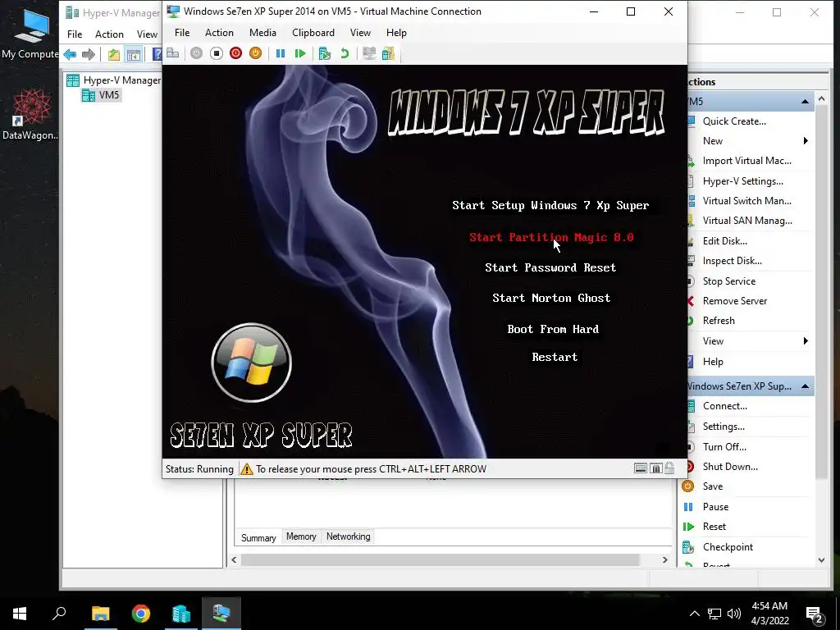Click Hyper-V Manager up-folder toolbar icon
840x630 pixels.
pos(113,54)
